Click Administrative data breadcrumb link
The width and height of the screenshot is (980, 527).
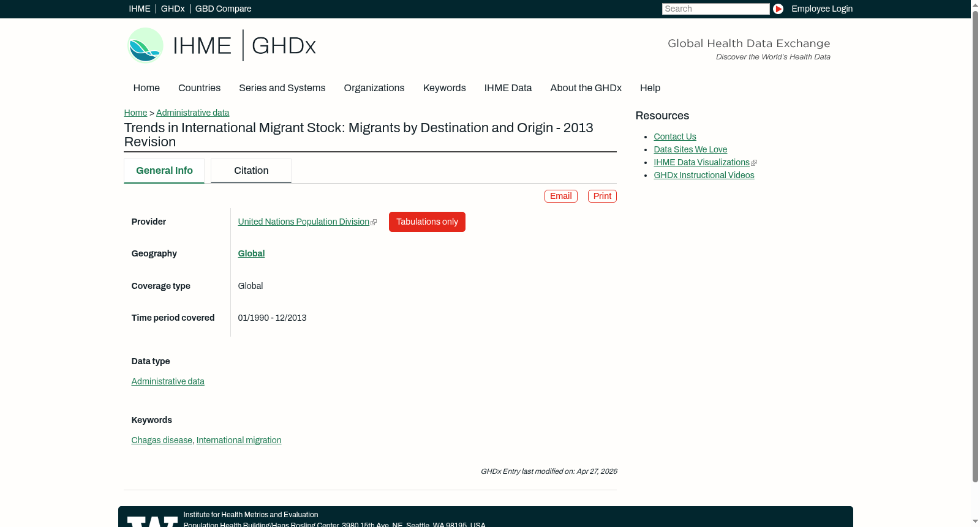[192, 113]
